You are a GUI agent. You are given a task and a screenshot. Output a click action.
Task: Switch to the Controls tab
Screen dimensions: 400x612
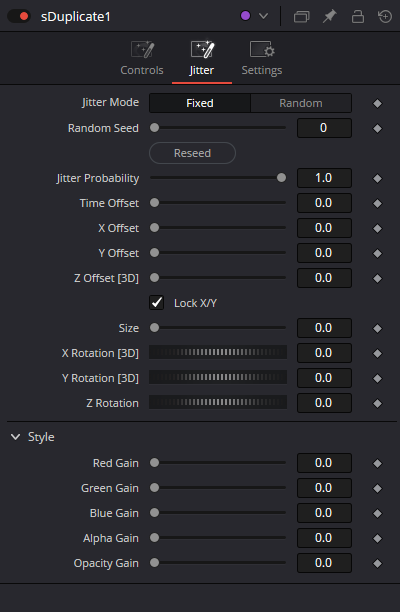pyautogui.click(x=142, y=59)
